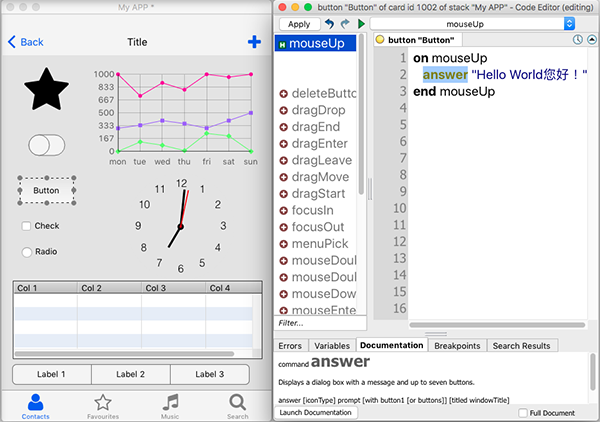Click the undo arrow in Code Editor
Screen dimensions: 600x422
pos(328,23)
